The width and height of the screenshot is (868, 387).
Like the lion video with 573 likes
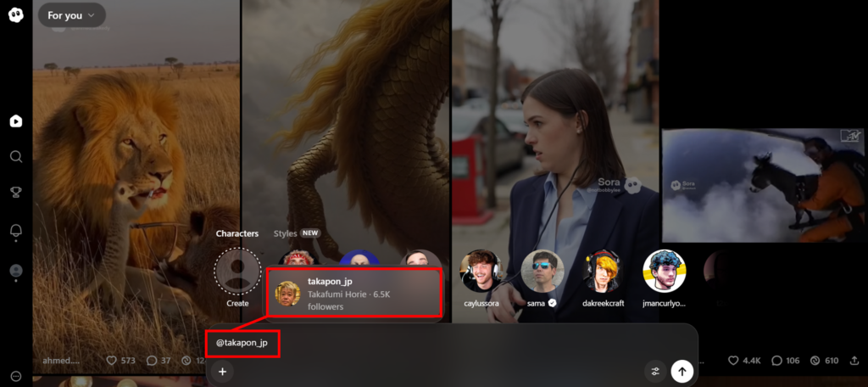[x=112, y=361]
